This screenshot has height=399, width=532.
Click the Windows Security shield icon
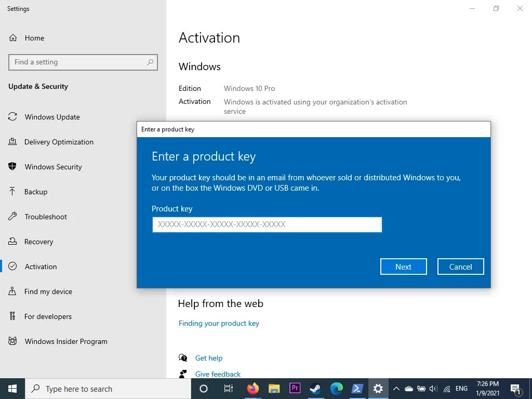tap(12, 166)
